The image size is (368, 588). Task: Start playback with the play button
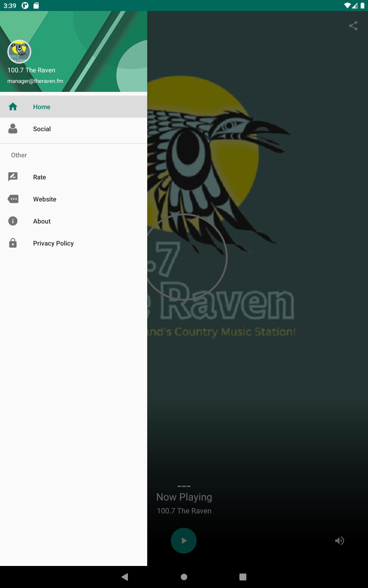184,541
